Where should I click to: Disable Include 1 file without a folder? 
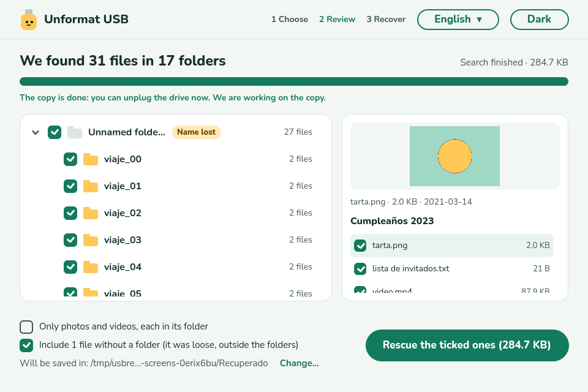(x=26, y=345)
